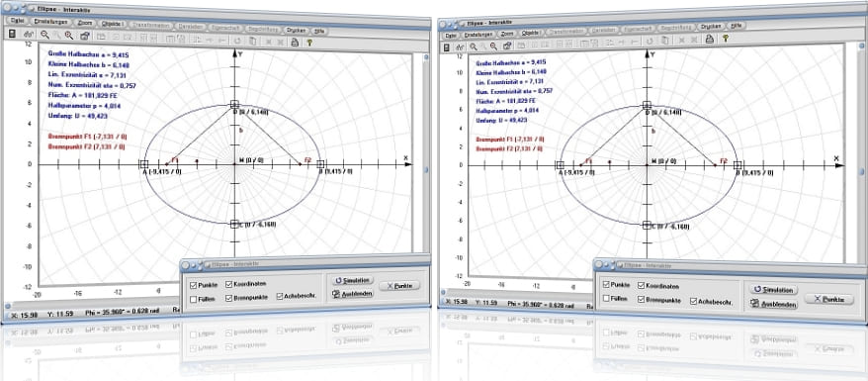The height and width of the screenshot is (381, 868).
Task: Click the clipboard copy icon in right window toolbar
Action: click(x=664, y=41)
